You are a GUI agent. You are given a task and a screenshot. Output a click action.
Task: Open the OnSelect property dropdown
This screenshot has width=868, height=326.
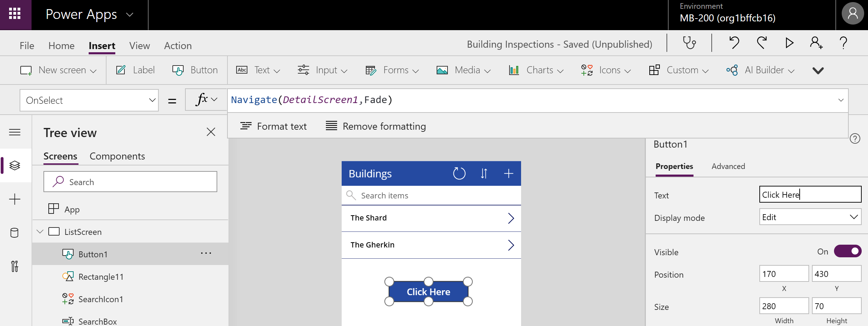[x=89, y=100]
